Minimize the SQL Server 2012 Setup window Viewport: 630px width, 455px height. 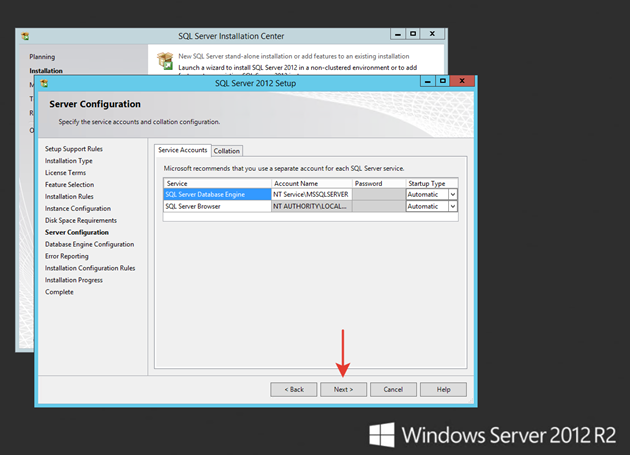428,81
